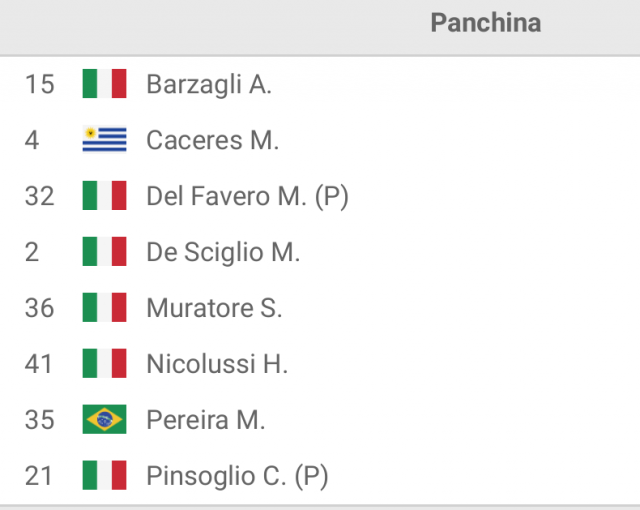The height and width of the screenshot is (510, 640).
Task: Open goalkeeper Pinsoglio C. (P) profile
Action: click(238, 476)
